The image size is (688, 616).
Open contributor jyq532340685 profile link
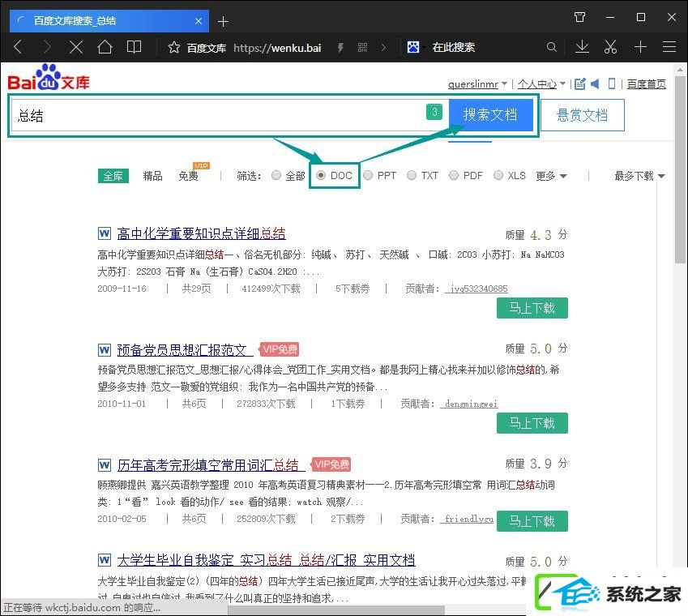pos(476,289)
